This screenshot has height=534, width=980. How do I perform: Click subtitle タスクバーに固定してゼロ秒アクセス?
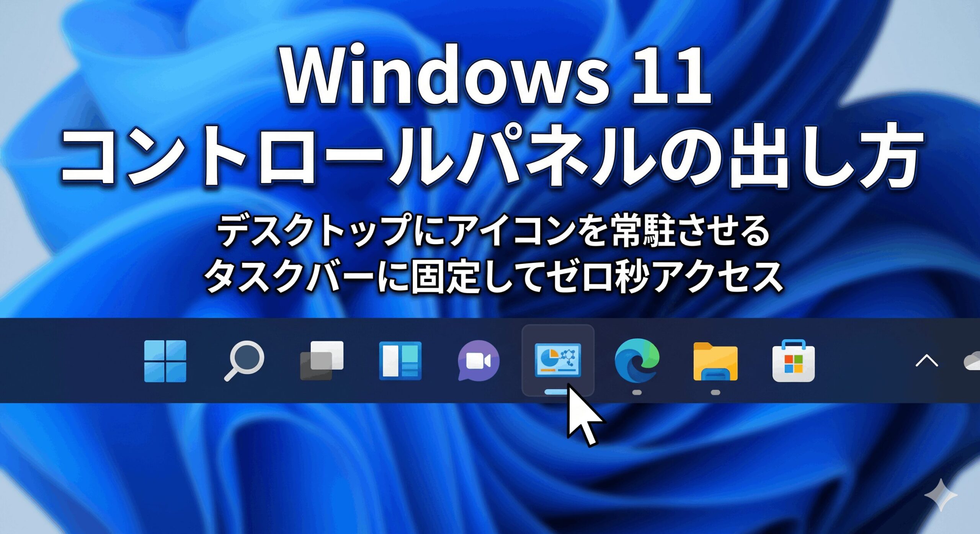tap(493, 276)
